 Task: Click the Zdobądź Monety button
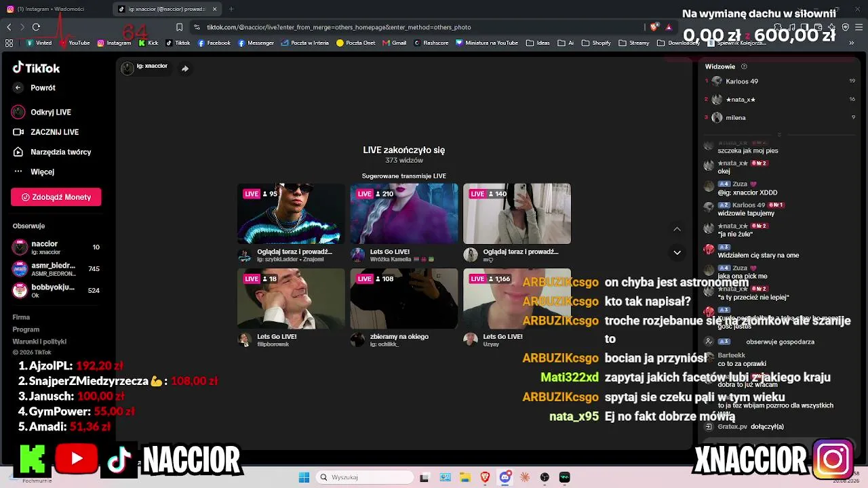pyautogui.click(x=56, y=197)
